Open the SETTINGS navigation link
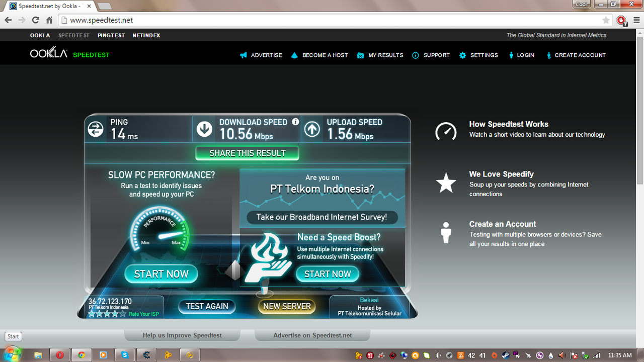644x362 pixels. (484, 55)
